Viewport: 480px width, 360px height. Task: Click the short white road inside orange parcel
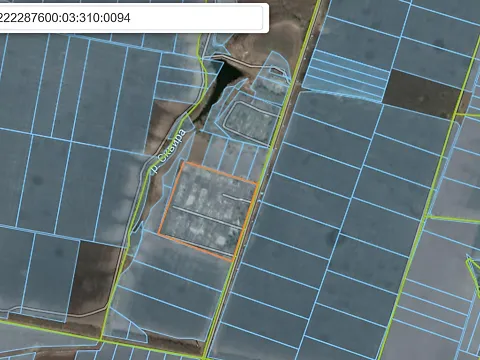(237, 199)
